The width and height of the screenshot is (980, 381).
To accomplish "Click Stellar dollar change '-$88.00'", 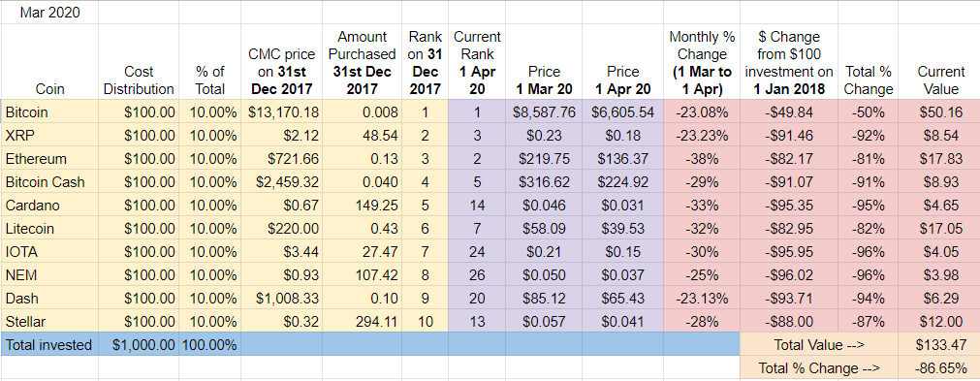I will click(788, 322).
